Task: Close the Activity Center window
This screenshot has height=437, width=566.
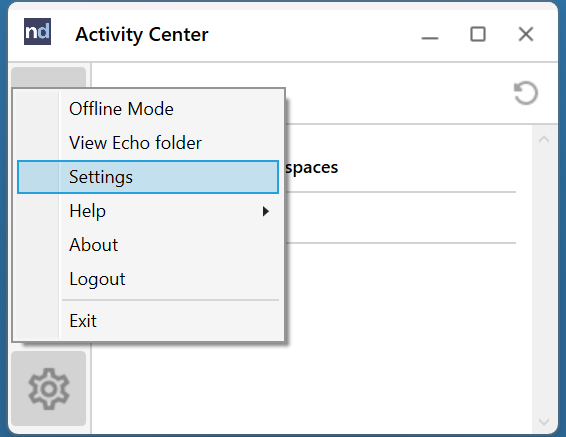Action: (x=526, y=34)
